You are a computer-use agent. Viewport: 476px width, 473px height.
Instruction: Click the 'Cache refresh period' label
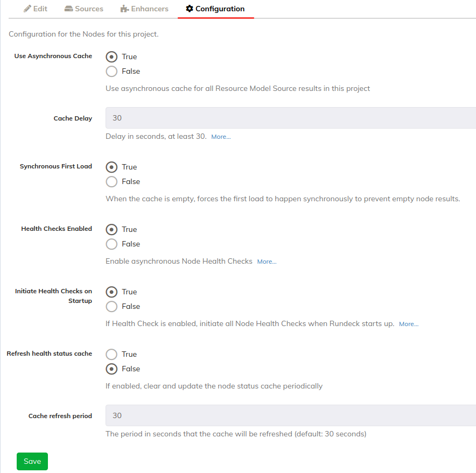coord(60,416)
